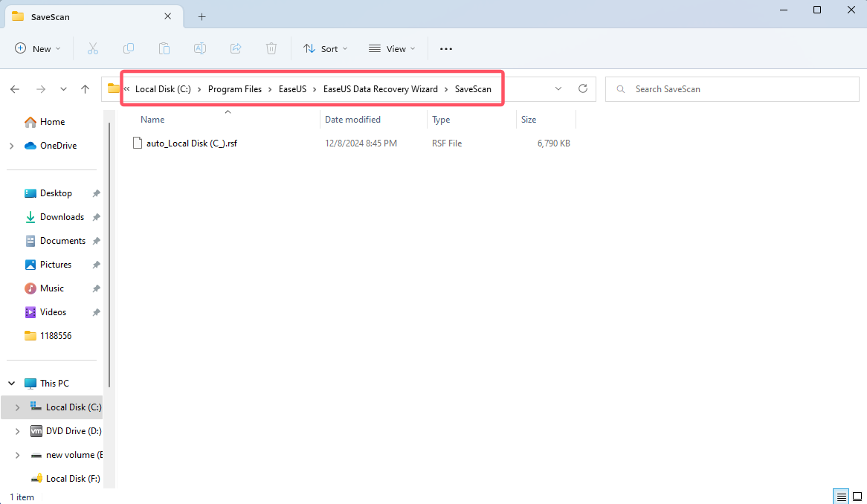Open Downloads quick access folder

tap(62, 217)
